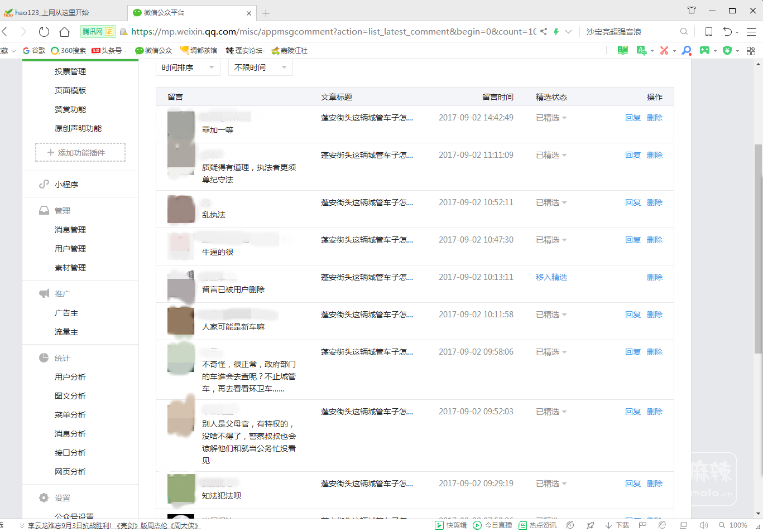763x532 pixels.
Task: Open 已精选 dropdown for the 09:58:06 comment
Action: pos(551,352)
